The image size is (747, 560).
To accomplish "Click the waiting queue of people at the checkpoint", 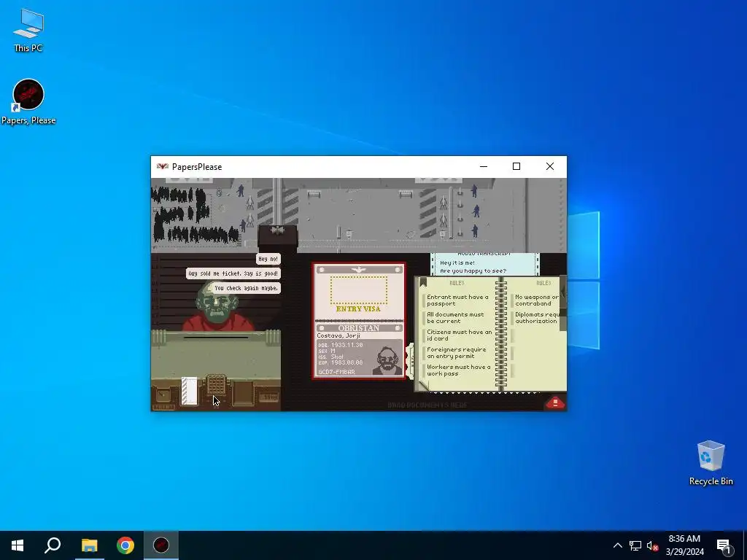I will tap(194, 214).
